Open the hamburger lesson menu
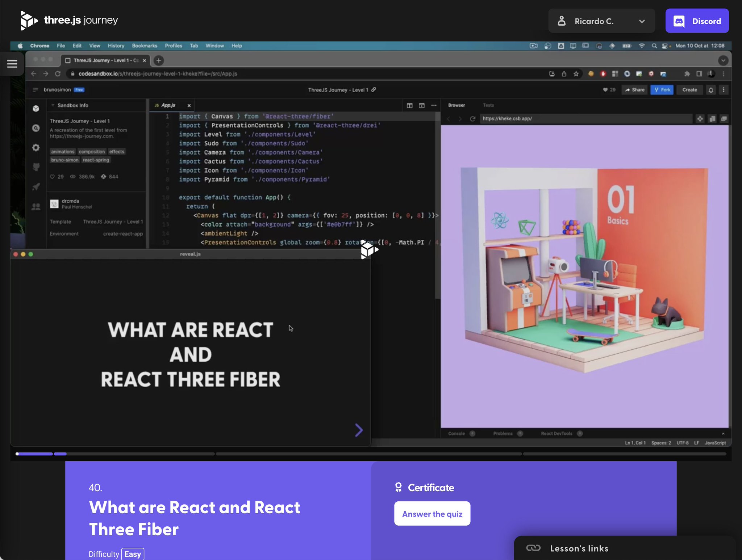742x560 pixels. [12, 64]
